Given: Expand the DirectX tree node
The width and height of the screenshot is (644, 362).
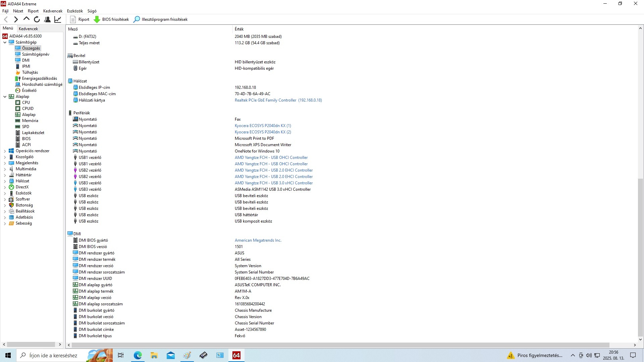Looking at the screenshot, I should click(x=5, y=187).
